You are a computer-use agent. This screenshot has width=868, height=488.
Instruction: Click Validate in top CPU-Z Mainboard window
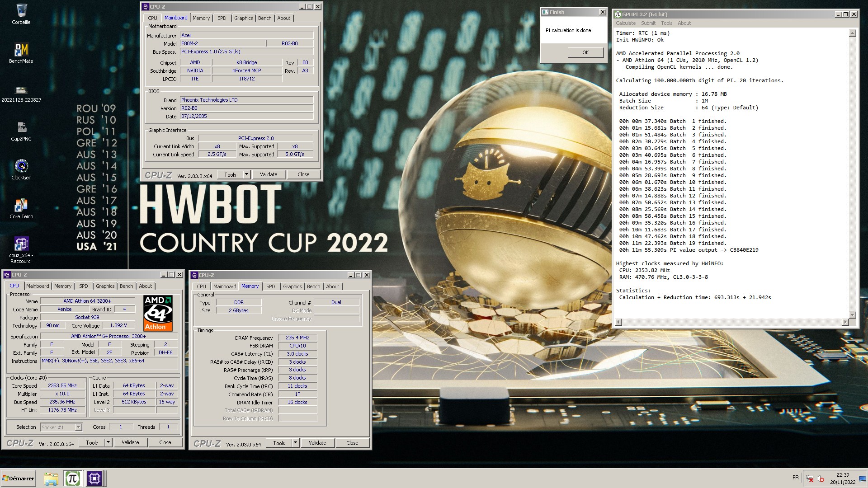(269, 174)
